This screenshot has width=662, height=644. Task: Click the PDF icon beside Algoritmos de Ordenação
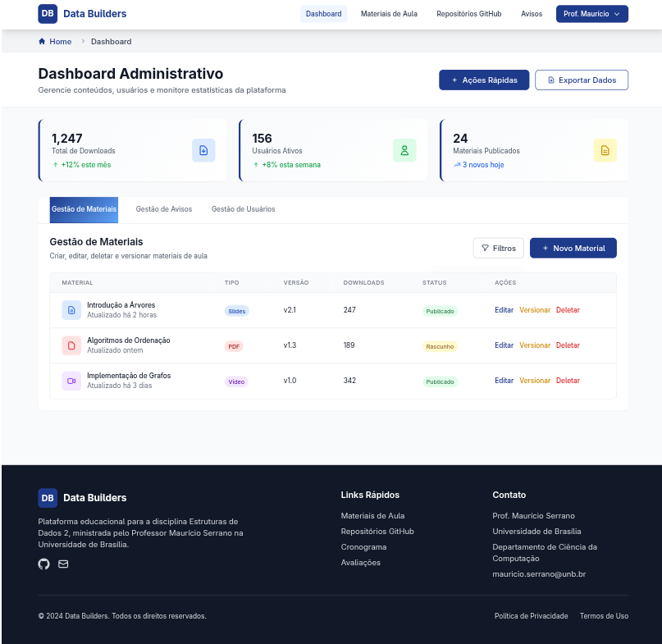click(71, 345)
